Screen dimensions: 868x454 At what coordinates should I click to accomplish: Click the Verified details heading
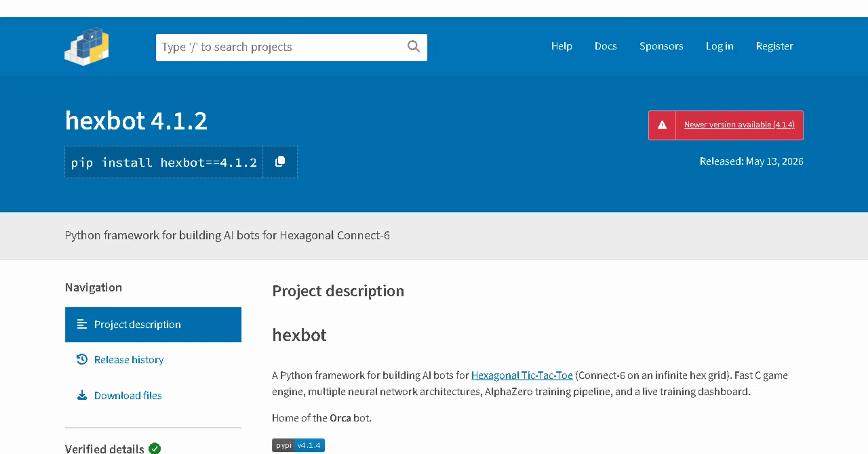104,449
